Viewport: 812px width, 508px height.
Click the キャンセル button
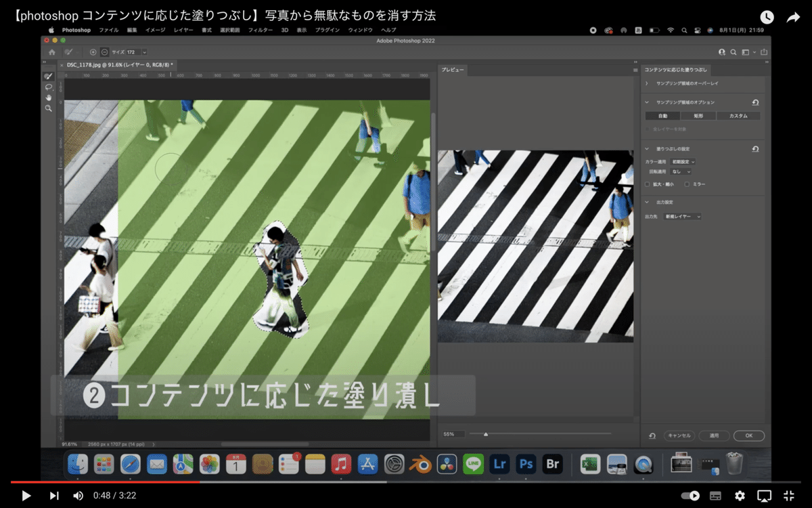pos(678,436)
